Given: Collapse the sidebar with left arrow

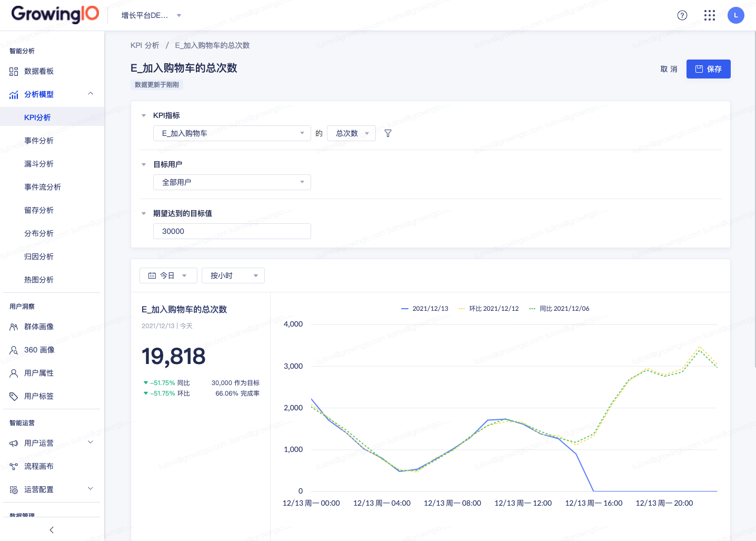Looking at the screenshot, I should (52, 530).
